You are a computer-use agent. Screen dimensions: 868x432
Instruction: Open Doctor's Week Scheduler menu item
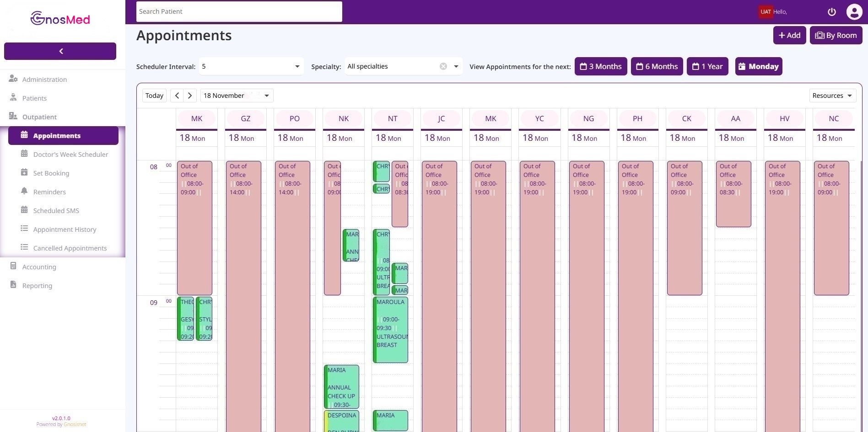coord(70,155)
